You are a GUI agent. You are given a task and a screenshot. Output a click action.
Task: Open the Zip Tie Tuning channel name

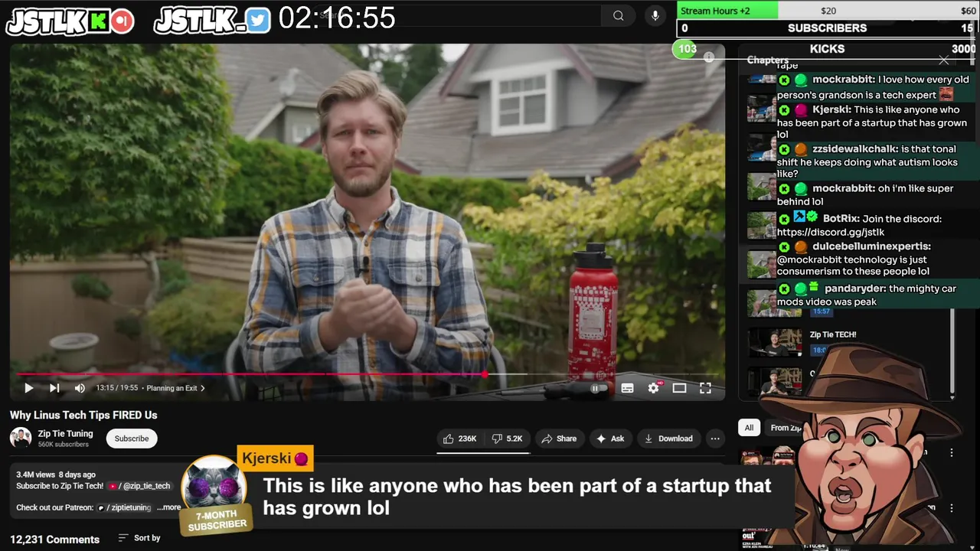(65, 433)
